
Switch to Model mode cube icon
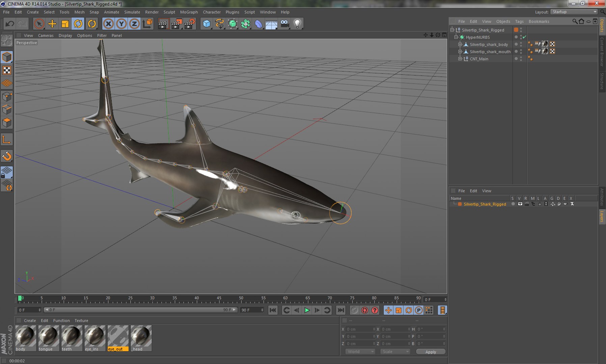[x=7, y=57]
